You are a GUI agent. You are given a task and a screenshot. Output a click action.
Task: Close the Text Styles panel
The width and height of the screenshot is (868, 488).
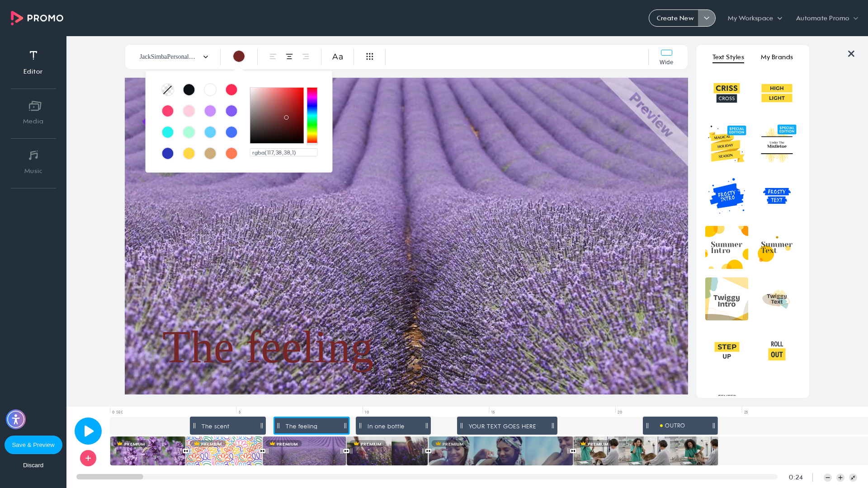pos(851,54)
